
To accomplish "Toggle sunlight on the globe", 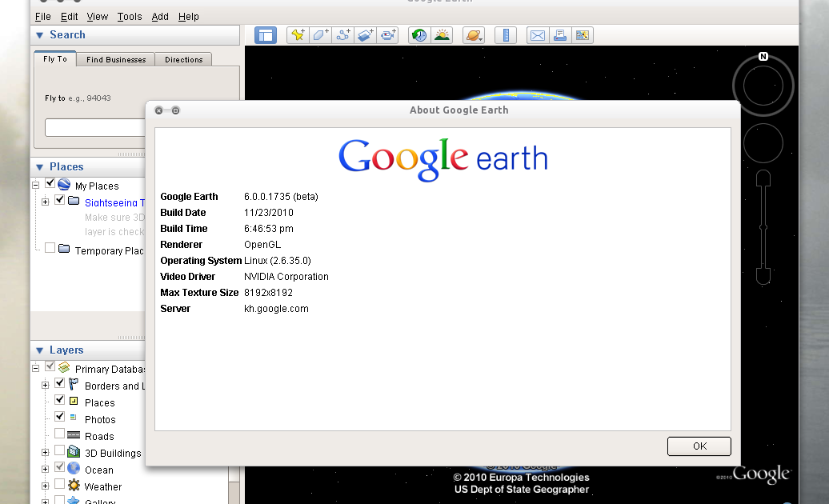I will [x=442, y=34].
